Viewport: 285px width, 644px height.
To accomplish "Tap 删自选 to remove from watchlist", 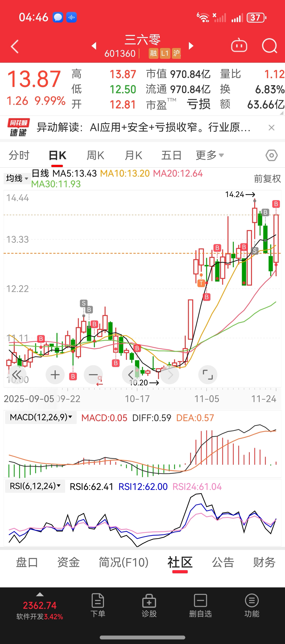I will click(200, 606).
